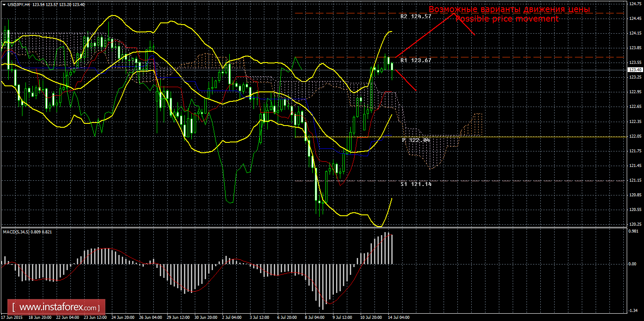
Task: Click the 120.85 price axis value
Action: tap(635, 195)
